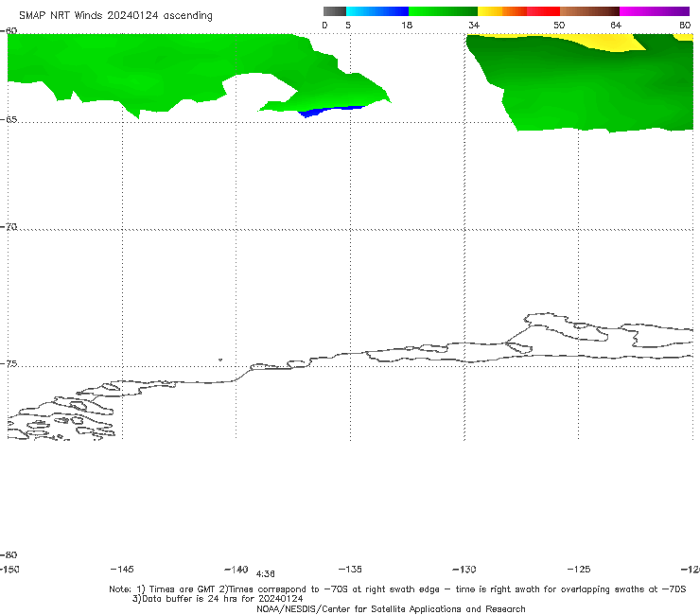The width and height of the screenshot is (700, 615).
Task: Click the latitude label '-75'
Action: click(9, 363)
